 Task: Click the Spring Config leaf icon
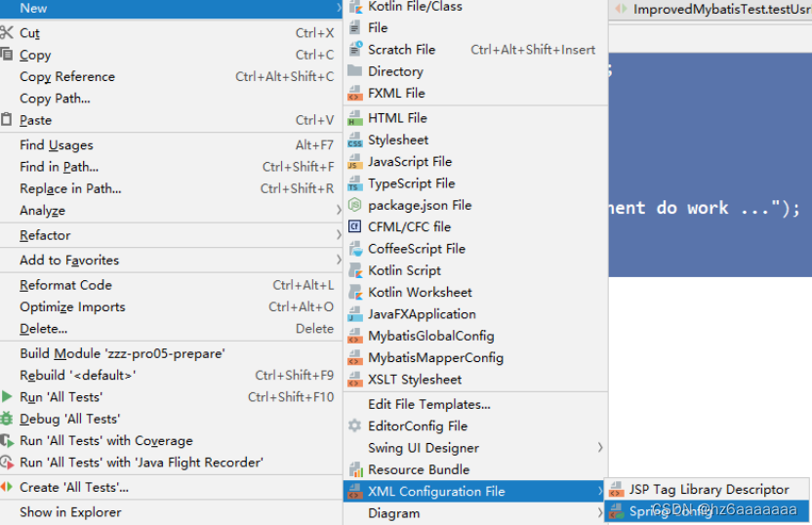pos(616,511)
